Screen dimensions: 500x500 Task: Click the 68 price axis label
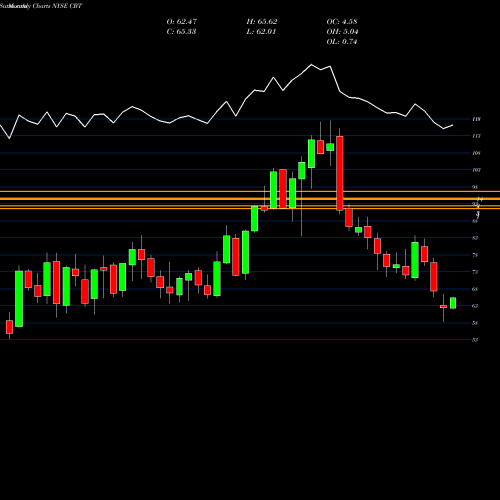[475, 289]
